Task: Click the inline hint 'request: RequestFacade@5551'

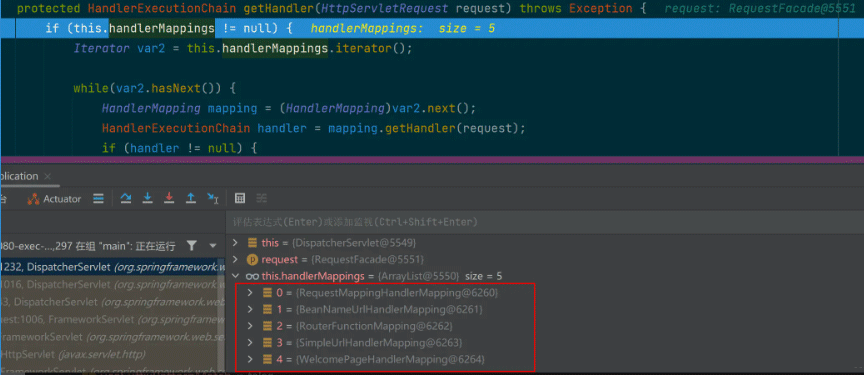Action: coord(760,8)
